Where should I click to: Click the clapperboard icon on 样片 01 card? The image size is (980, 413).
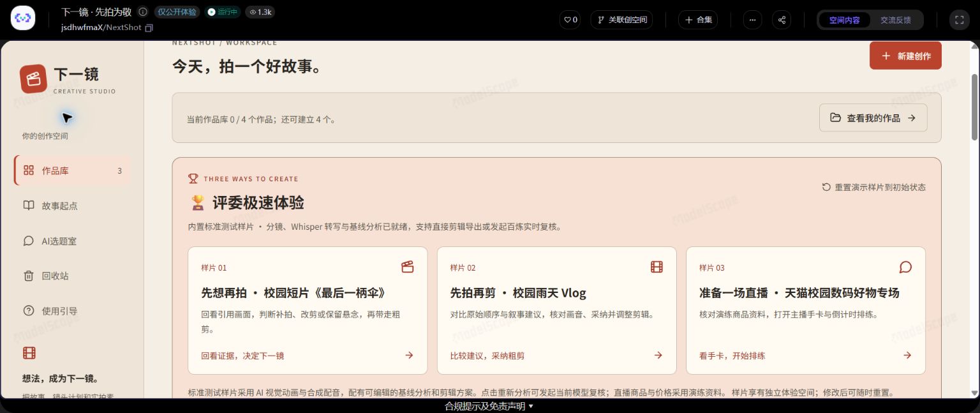point(408,267)
